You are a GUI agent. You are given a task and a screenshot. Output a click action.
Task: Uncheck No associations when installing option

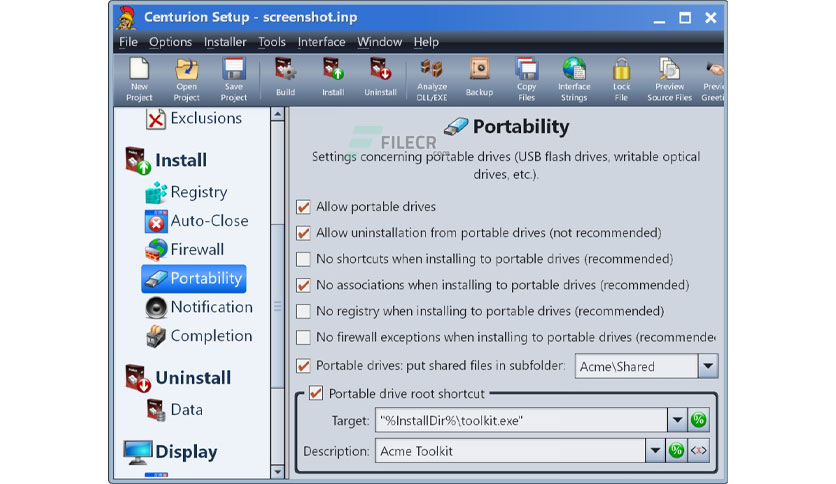click(x=303, y=285)
